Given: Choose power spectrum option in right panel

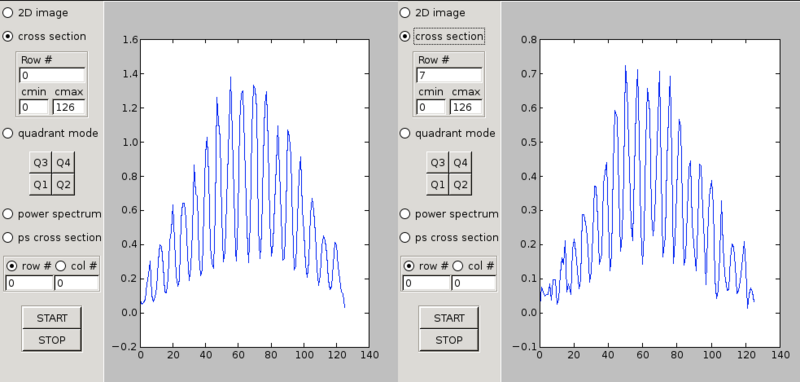Looking at the screenshot, I should pos(405,214).
